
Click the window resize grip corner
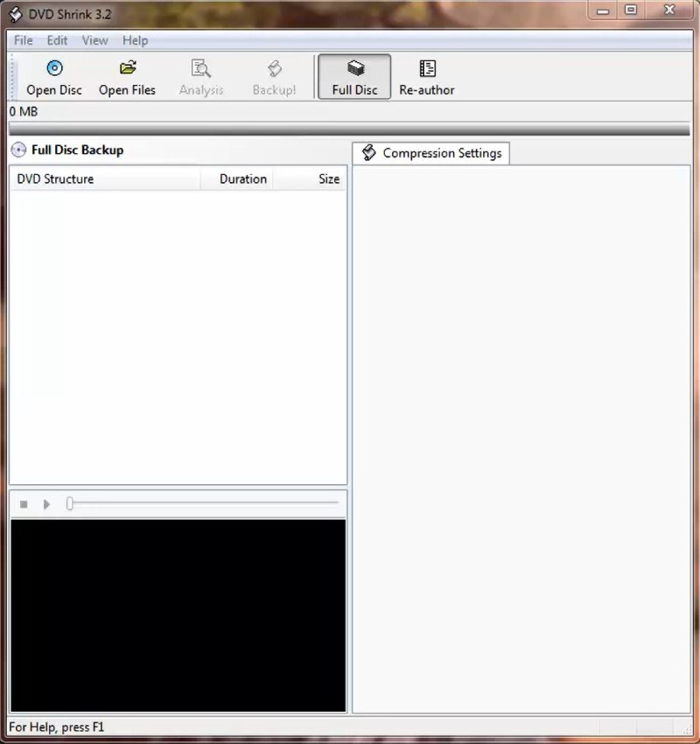[x=688, y=729]
